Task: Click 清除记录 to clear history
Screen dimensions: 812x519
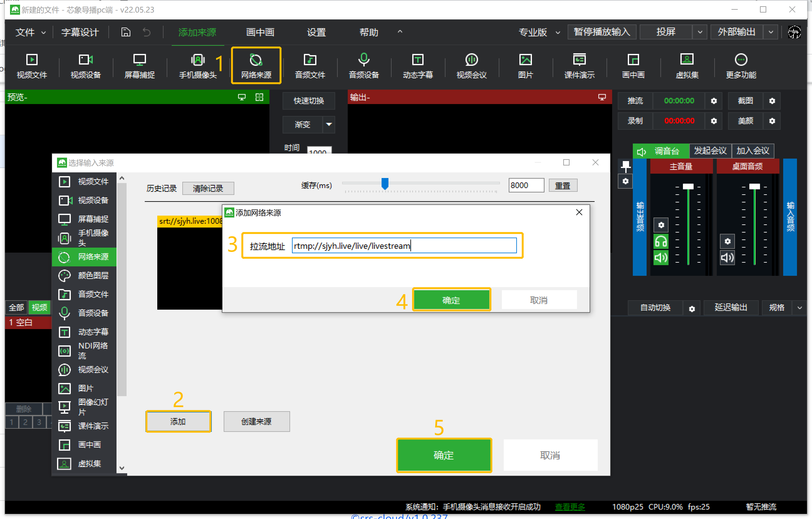Action: (208, 188)
